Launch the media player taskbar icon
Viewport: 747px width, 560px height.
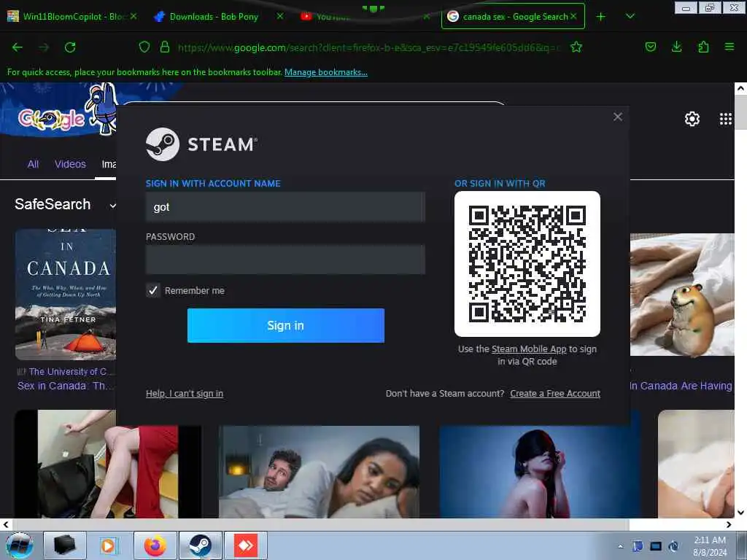pyautogui.click(x=109, y=545)
